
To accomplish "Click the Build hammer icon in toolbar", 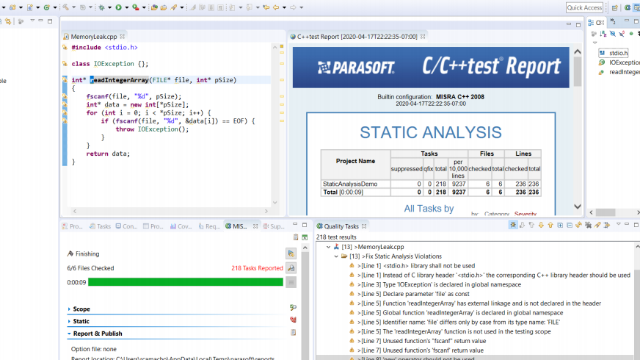I will pos(65,7).
